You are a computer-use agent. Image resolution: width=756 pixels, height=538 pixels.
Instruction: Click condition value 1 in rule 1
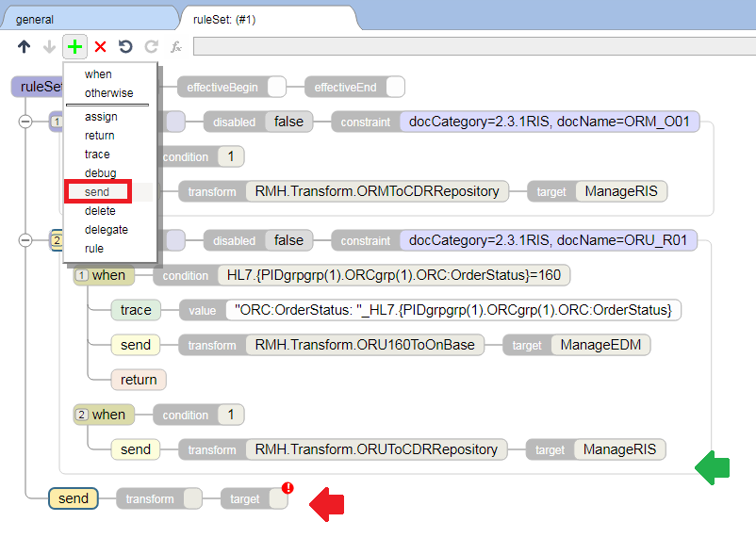(231, 156)
